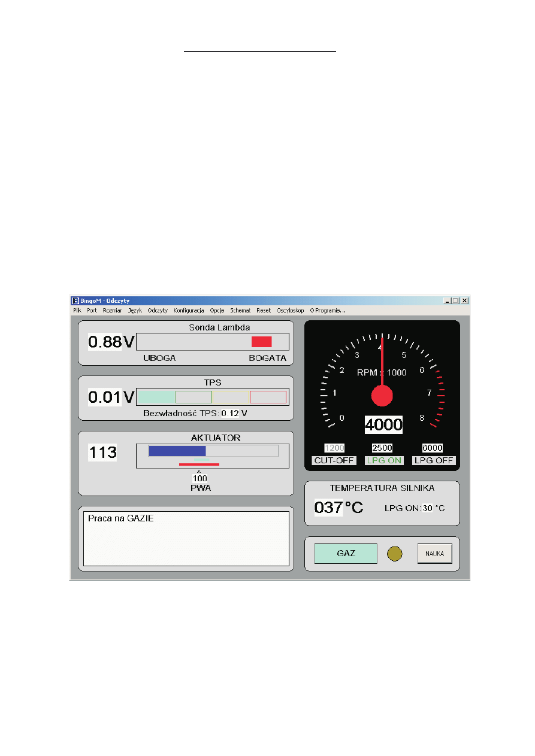Edit the LPG ON RPM value 2500

pyautogui.click(x=383, y=448)
